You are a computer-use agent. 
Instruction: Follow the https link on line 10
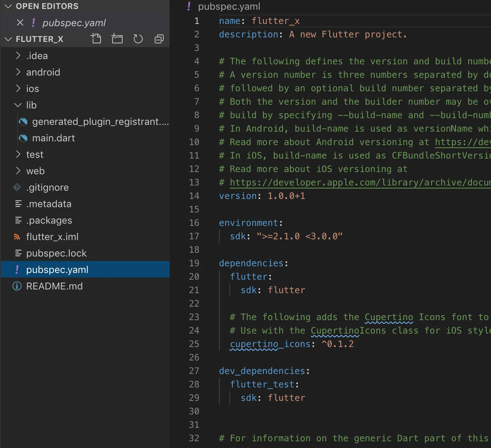(x=462, y=142)
